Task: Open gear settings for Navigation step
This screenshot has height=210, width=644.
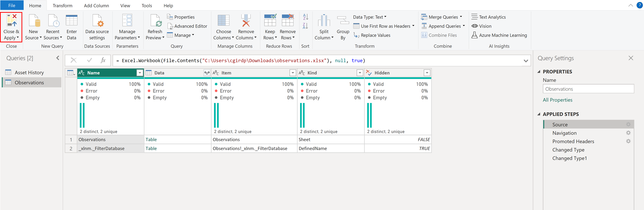Action: (x=628, y=133)
